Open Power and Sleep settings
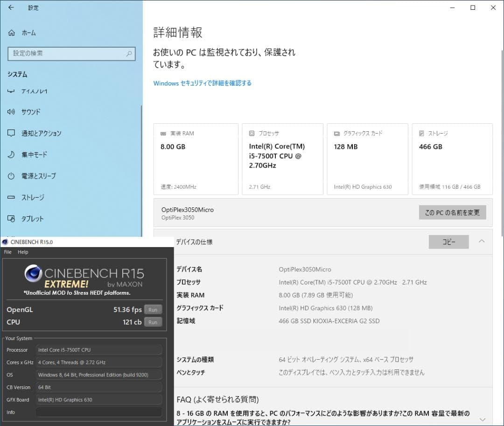Screen dimensions: 504x426 pyautogui.click(x=38, y=176)
